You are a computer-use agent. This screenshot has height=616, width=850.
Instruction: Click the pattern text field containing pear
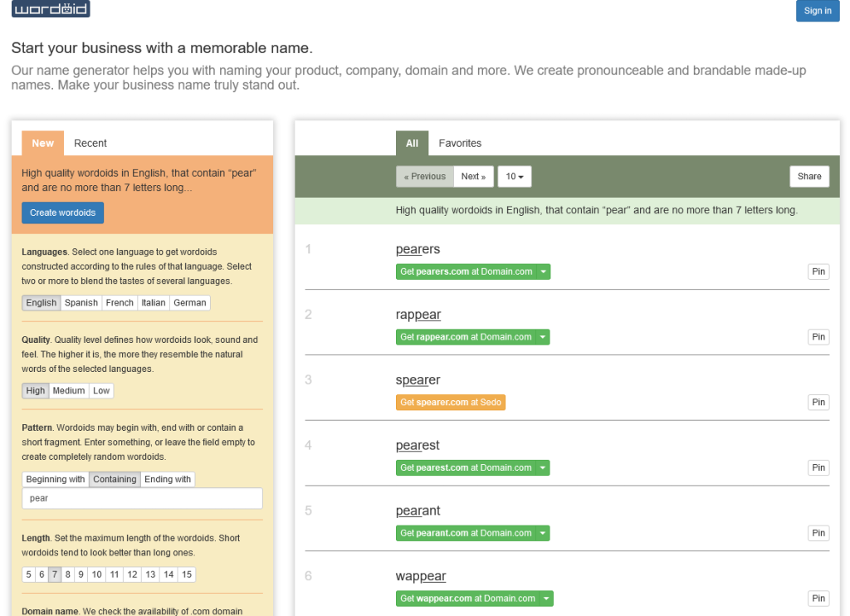(x=142, y=498)
